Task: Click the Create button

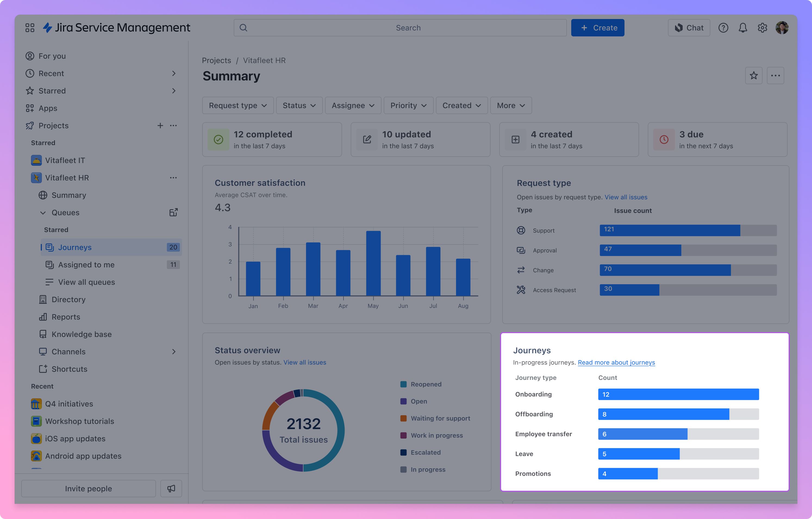Action: coord(598,28)
